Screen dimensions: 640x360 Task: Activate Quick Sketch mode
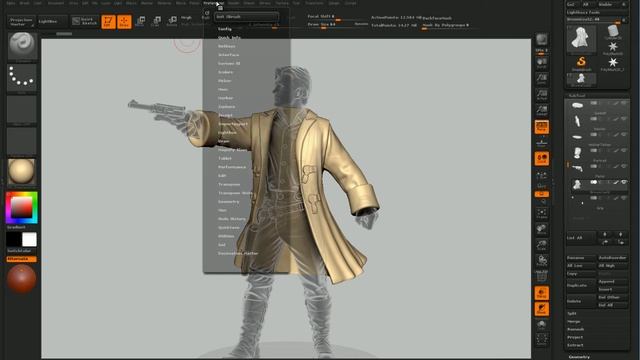point(85,21)
